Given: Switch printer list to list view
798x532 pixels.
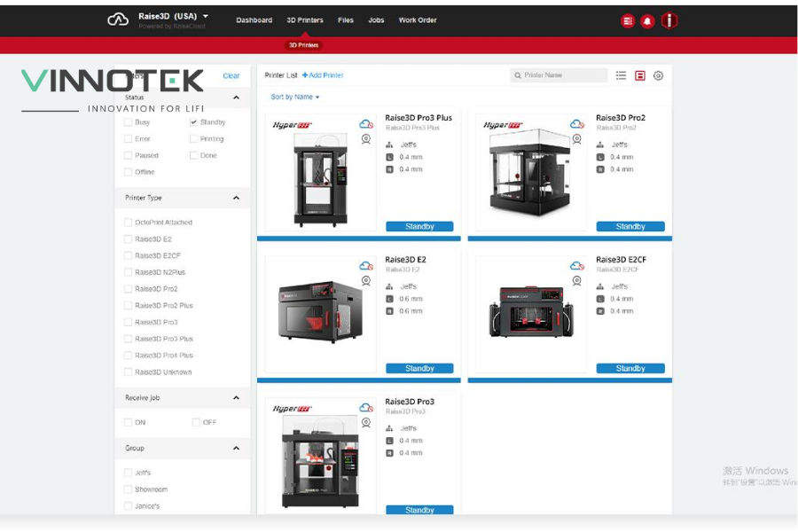Looking at the screenshot, I should [x=621, y=75].
